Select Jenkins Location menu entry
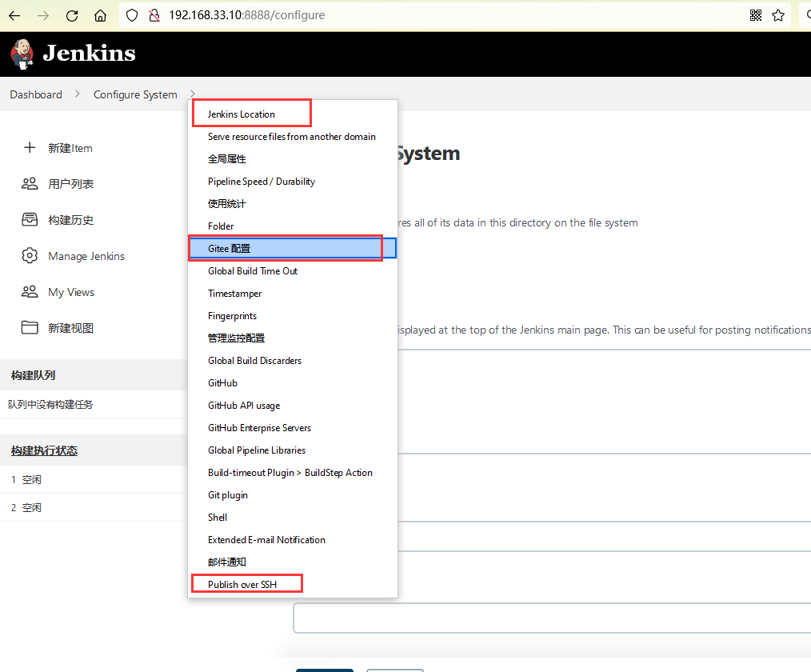811x672 pixels. [x=241, y=114]
